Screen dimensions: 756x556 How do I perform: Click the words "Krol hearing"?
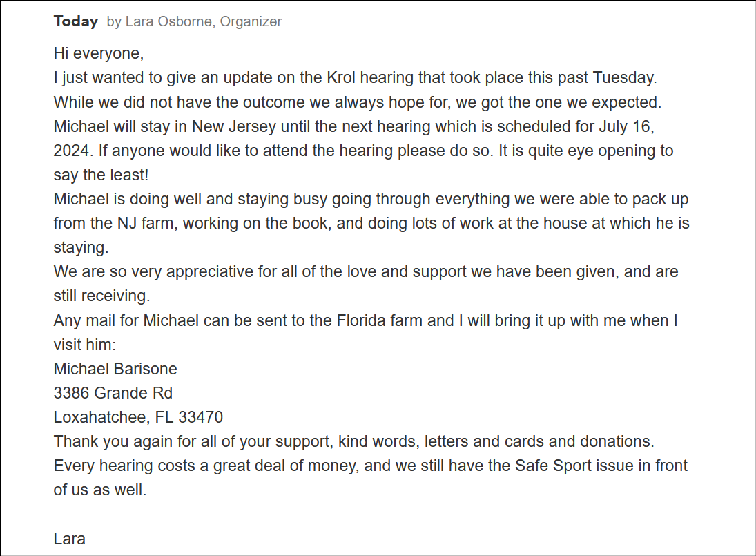pyautogui.click(x=370, y=77)
